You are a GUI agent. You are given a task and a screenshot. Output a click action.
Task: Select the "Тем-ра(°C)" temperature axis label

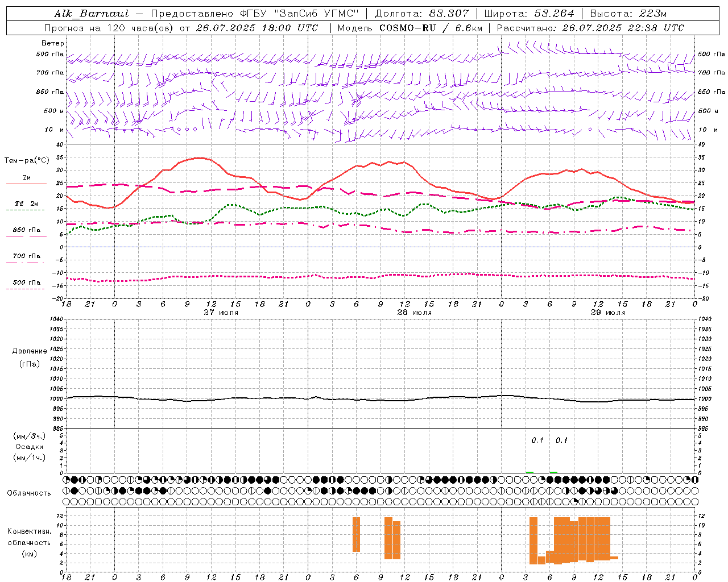(27, 161)
